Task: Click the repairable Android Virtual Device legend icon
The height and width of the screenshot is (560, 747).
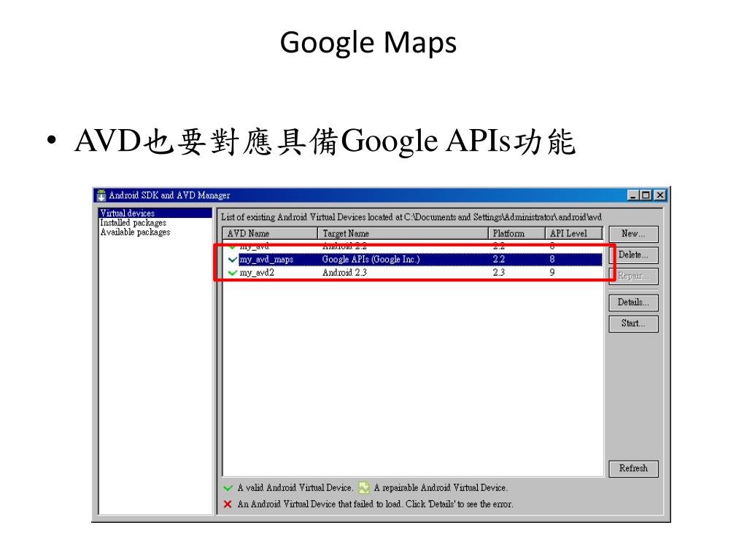Action: pyautogui.click(x=363, y=488)
